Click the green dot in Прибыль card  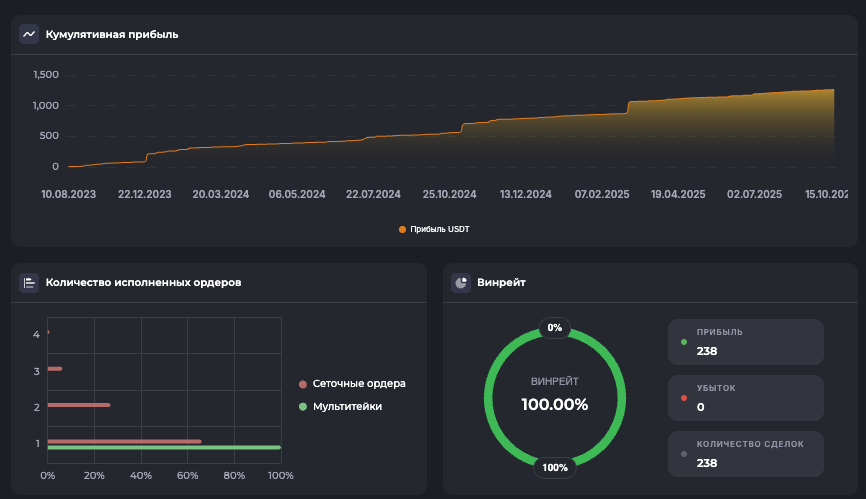[684, 342]
